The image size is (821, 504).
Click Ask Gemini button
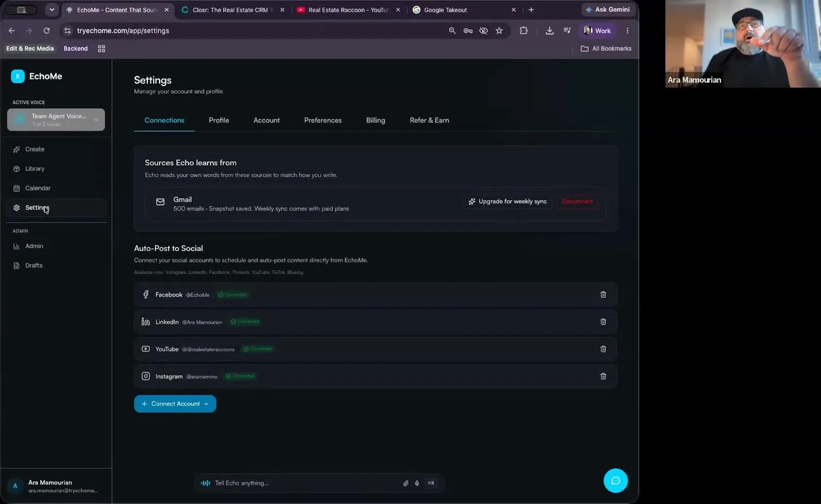click(608, 10)
